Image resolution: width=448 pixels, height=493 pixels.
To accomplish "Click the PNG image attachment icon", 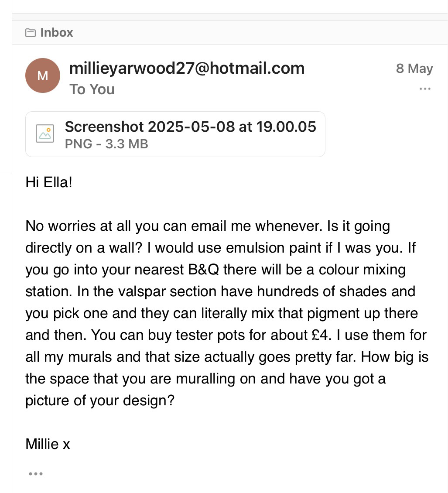I will point(45,134).
